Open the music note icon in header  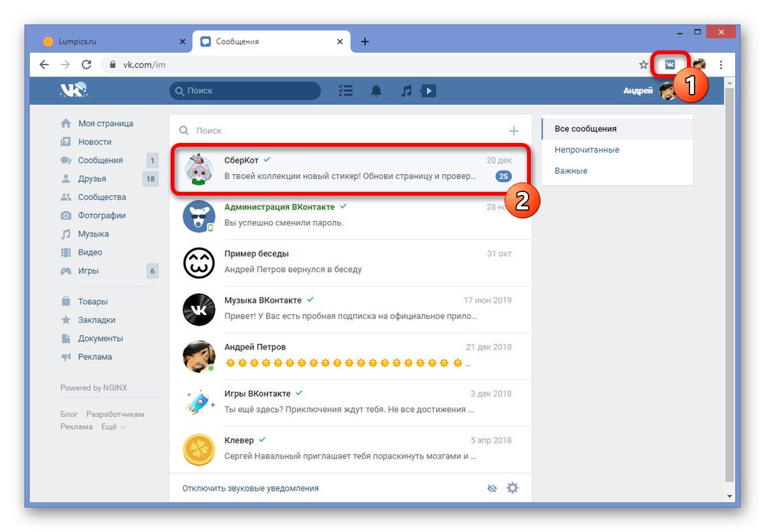pos(406,91)
